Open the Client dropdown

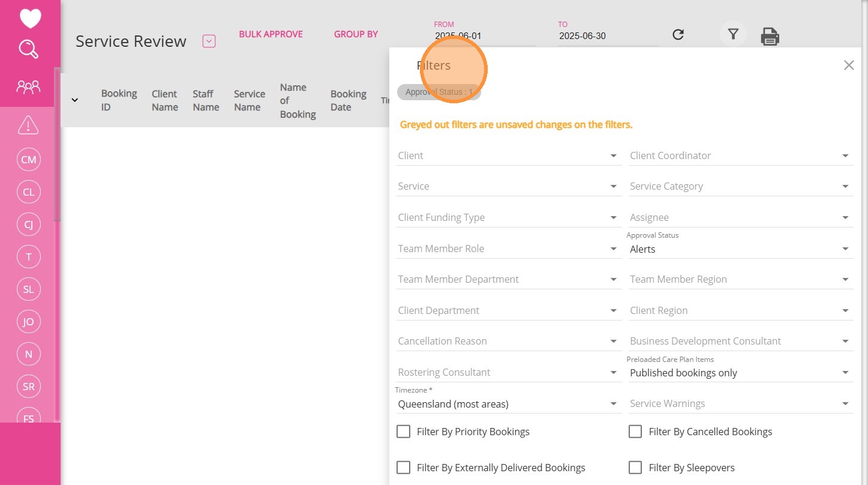coord(507,156)
